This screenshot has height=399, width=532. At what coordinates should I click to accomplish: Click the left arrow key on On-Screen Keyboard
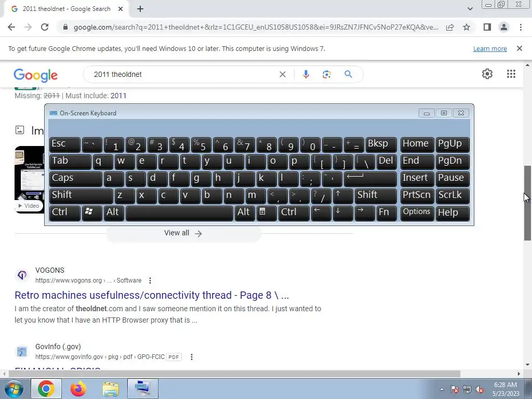point(321,212)
